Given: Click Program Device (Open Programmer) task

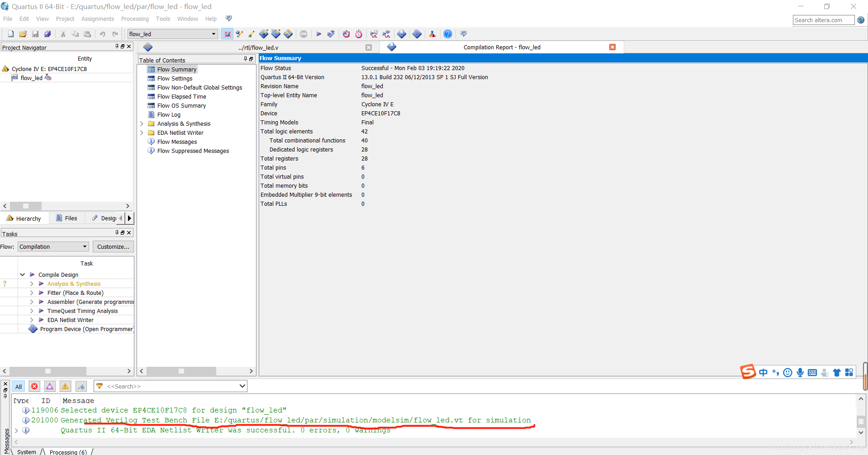Looking at the screenshot, I should 86,329.
